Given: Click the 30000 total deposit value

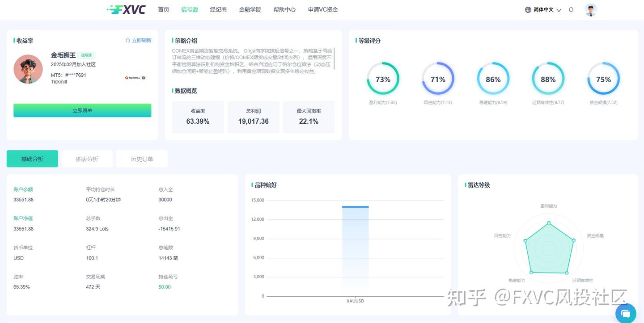Looking at the screenshot, I should 165,200.
